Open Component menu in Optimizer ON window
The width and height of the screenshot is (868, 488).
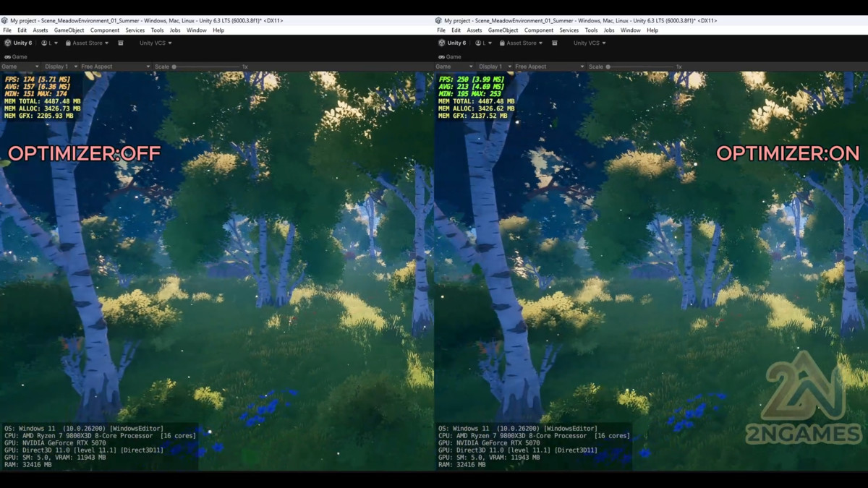point(539,30)
